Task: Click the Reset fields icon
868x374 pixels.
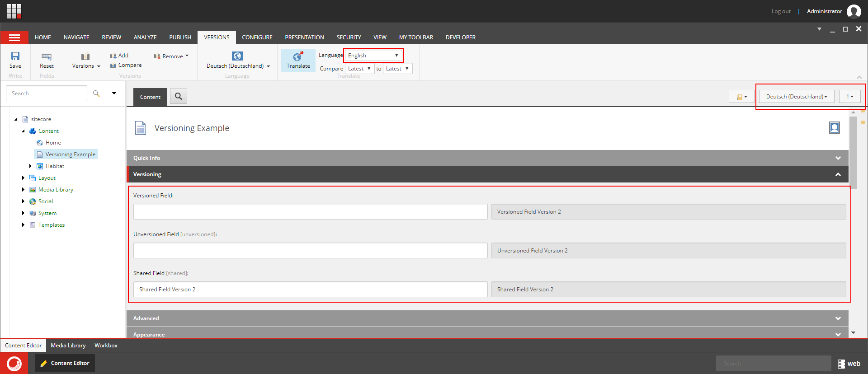Action: [x=47, y=56]
